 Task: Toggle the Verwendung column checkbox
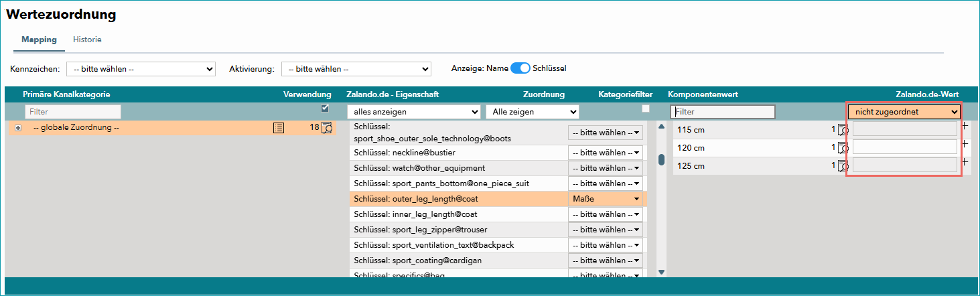326,108
